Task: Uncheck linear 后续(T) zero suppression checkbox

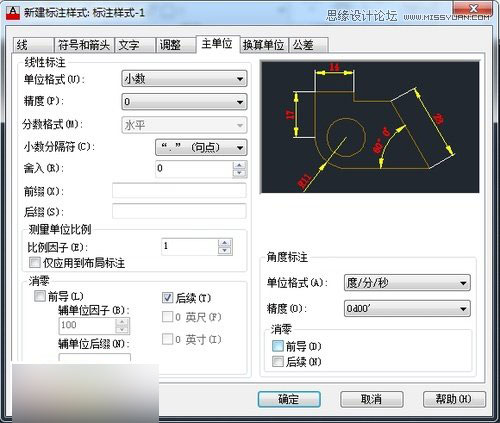Action: pos(167,297)
